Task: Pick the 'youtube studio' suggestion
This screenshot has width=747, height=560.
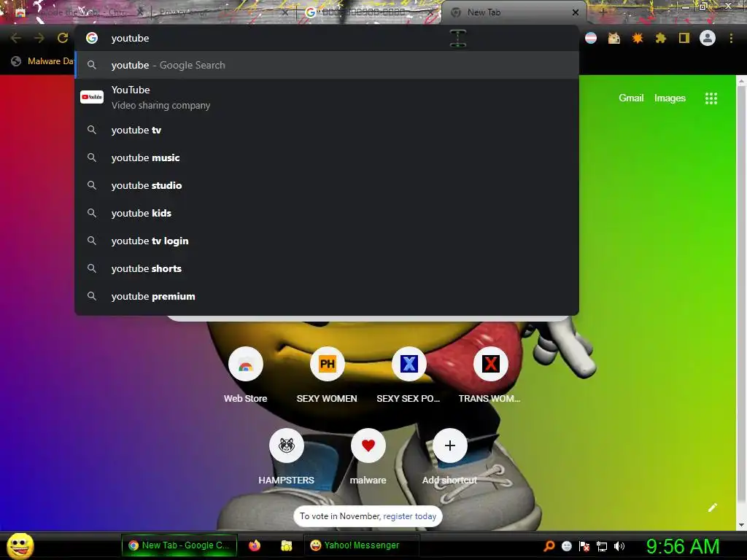Action: click(x=327, y=185)
